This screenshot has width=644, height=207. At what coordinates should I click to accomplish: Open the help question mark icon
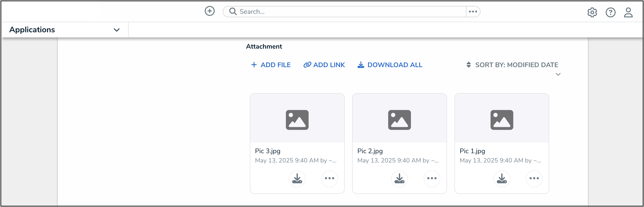click(610, 12)
